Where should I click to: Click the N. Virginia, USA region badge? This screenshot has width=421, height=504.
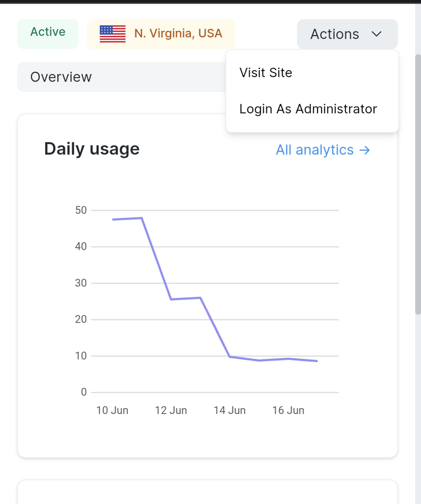[x=161, y=34]
